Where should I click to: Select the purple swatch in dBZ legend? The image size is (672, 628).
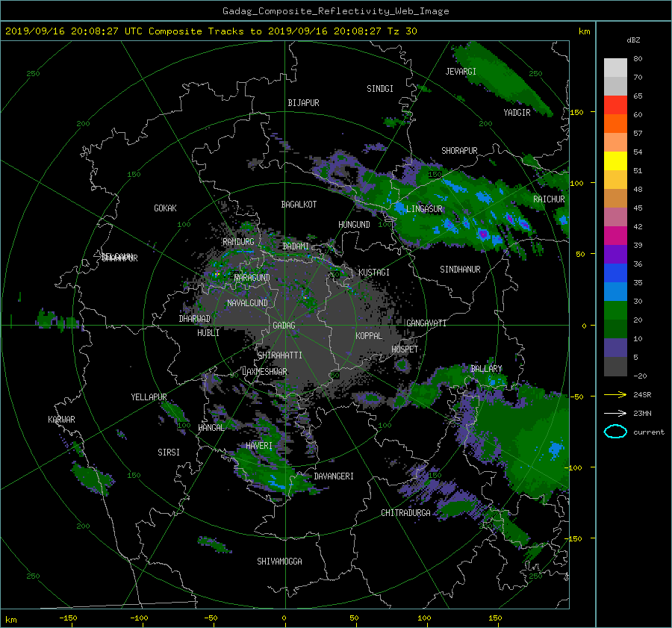pos(615,254)
